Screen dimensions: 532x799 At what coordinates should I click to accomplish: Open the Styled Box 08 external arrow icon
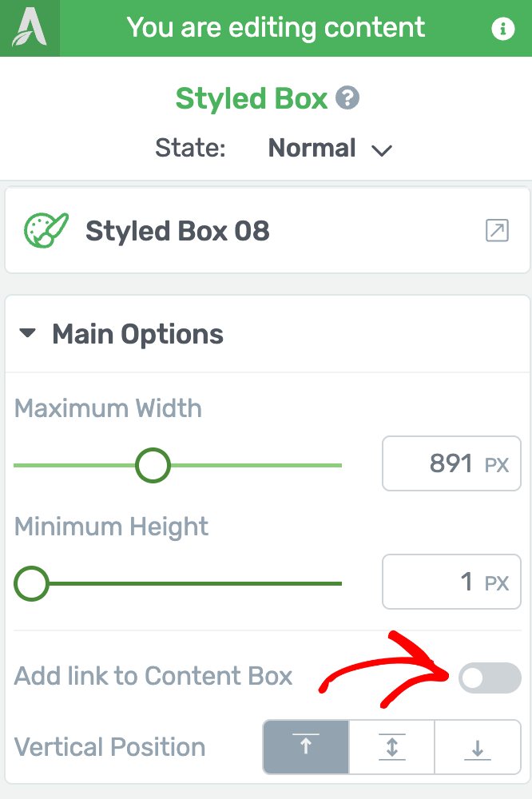tap(497, 230)
